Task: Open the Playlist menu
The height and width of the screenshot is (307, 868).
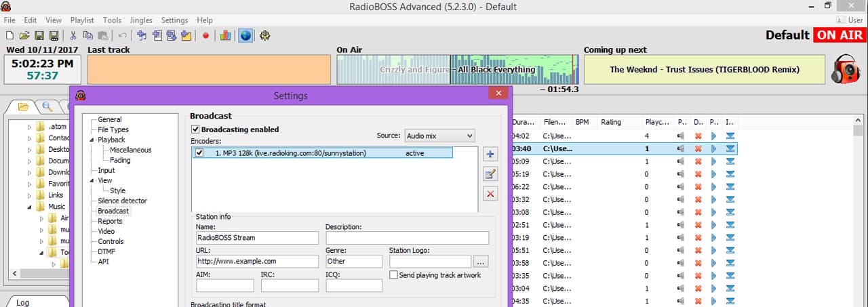Action: pyautogui.click(x=82, y=20)
